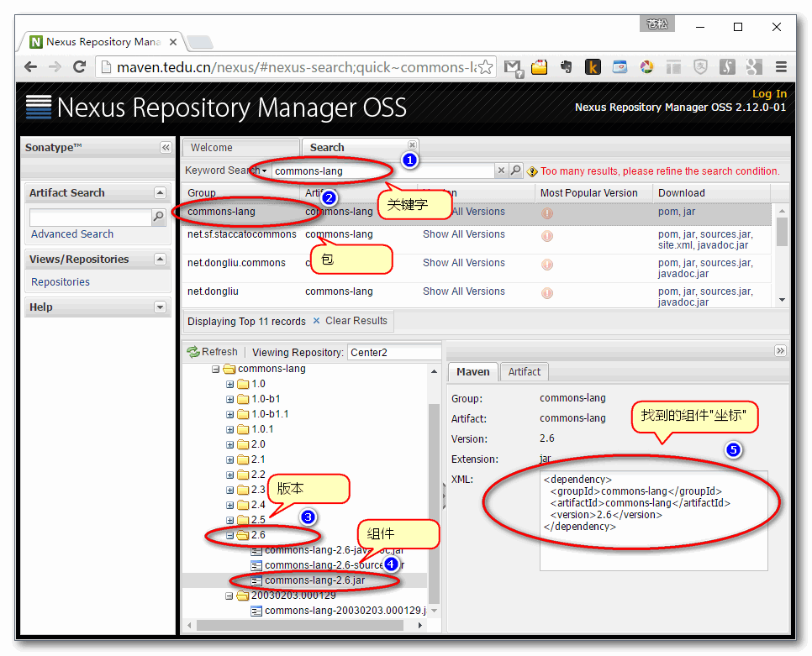Bookmark this page with the star icon

[485, 67]
